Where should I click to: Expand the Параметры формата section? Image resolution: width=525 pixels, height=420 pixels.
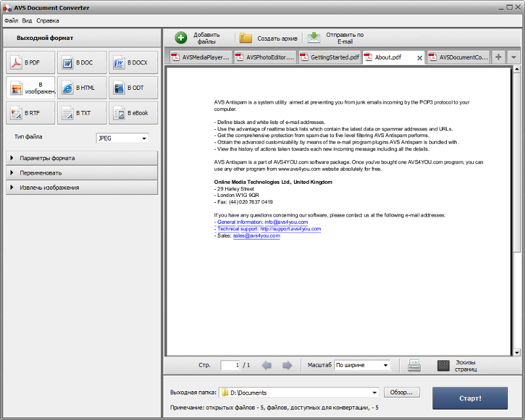pos(82,158)
